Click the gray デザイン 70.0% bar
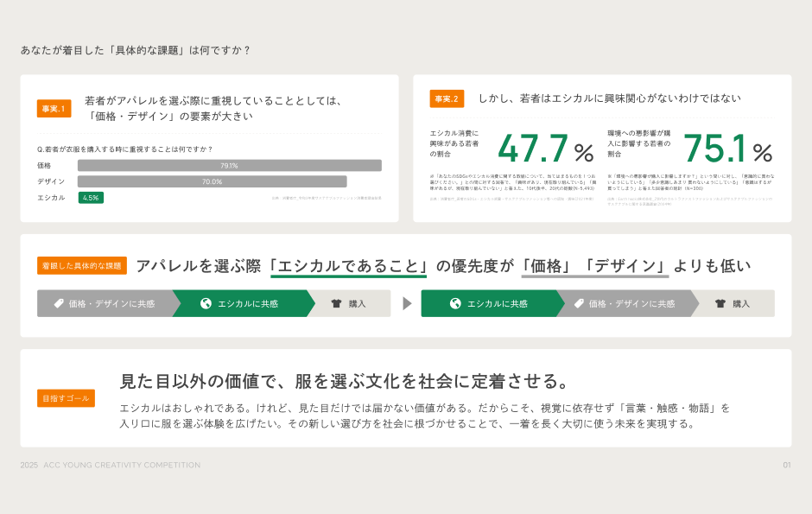This screenshot has height=514, width=812. pyautogui.click(x=213, y=181)
